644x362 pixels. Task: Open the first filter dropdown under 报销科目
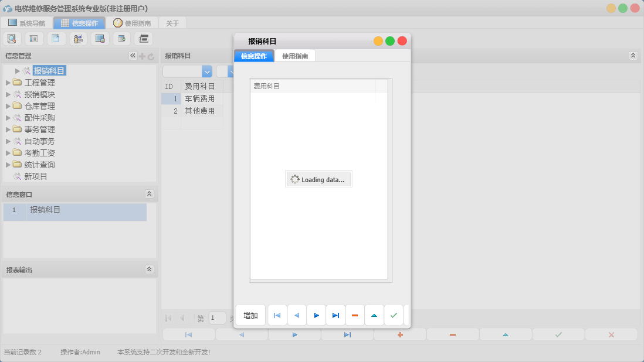(x=206, y=71)
